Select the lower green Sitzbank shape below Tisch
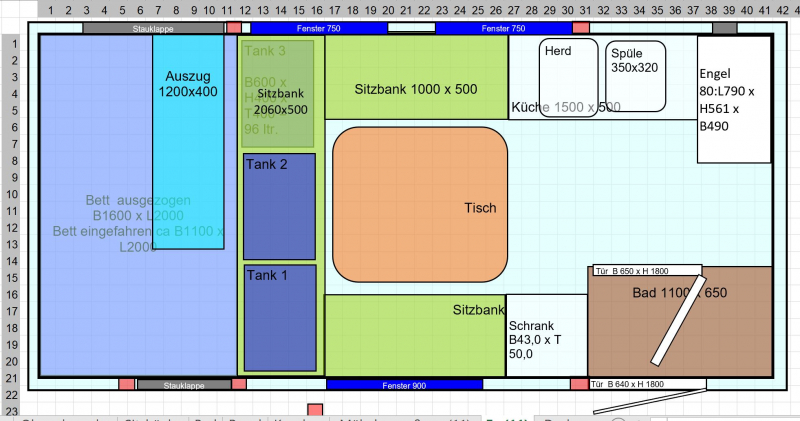 pyautogui.click(x=415, y=335)
